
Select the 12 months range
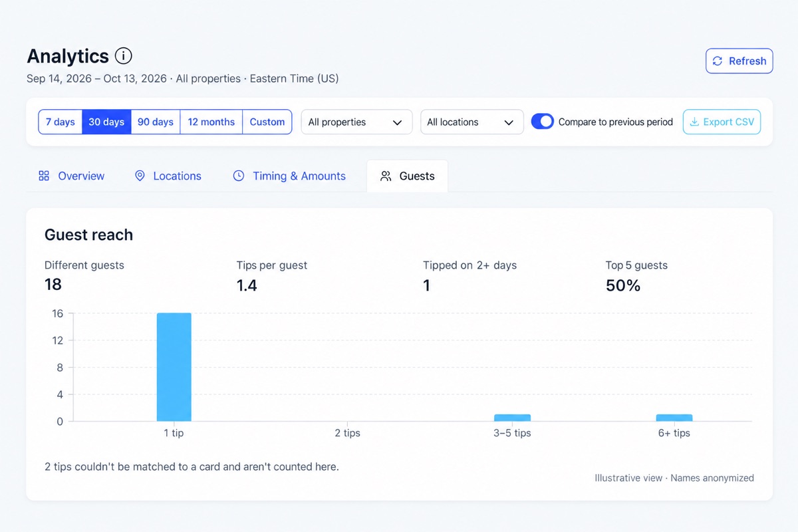tap(211, 122)
